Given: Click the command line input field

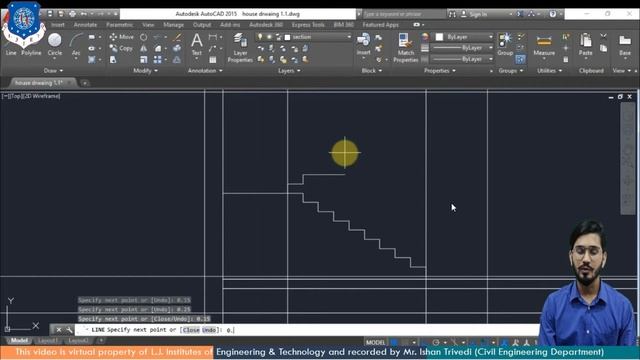Looking at the screenshot, I should click(306, 330).
